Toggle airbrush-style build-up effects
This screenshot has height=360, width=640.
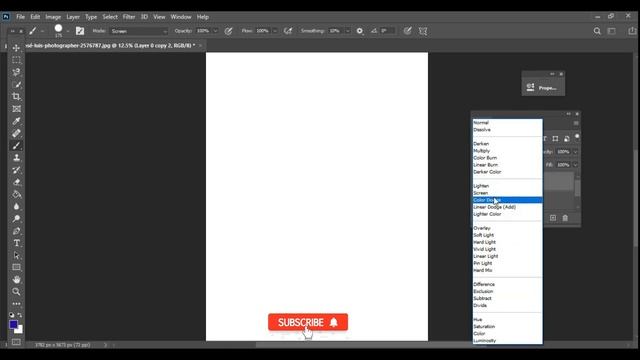288,31
